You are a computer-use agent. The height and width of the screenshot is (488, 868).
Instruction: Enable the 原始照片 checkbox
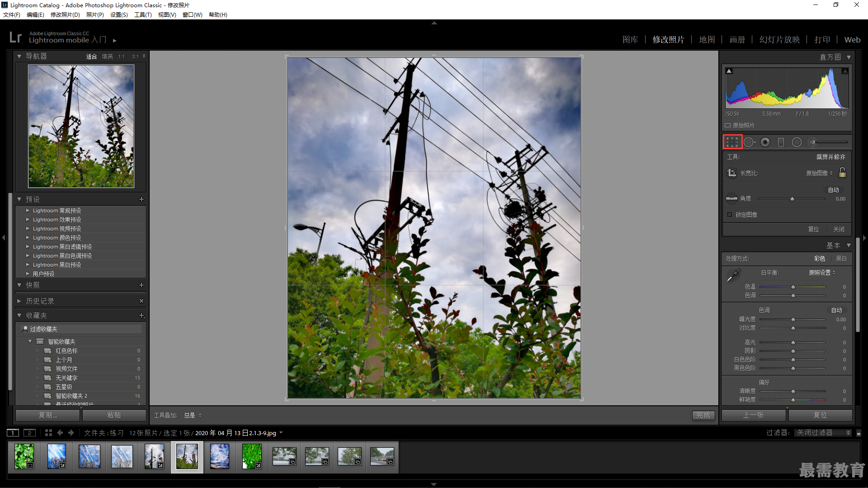point(728,125)
